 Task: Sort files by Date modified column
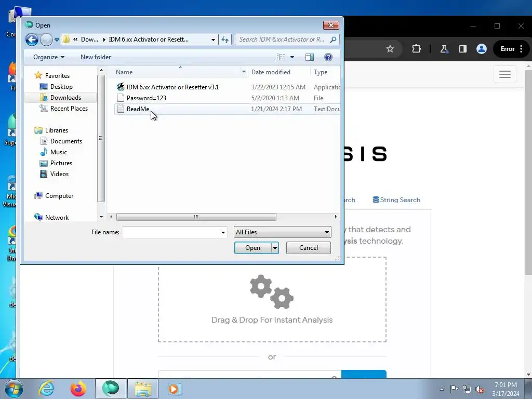[x=271, y=72]
